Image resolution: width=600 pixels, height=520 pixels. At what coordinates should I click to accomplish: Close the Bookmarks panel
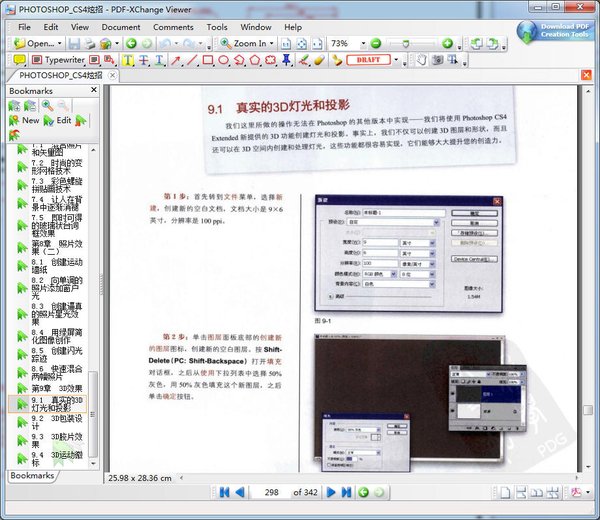click(x=94, y=90)
